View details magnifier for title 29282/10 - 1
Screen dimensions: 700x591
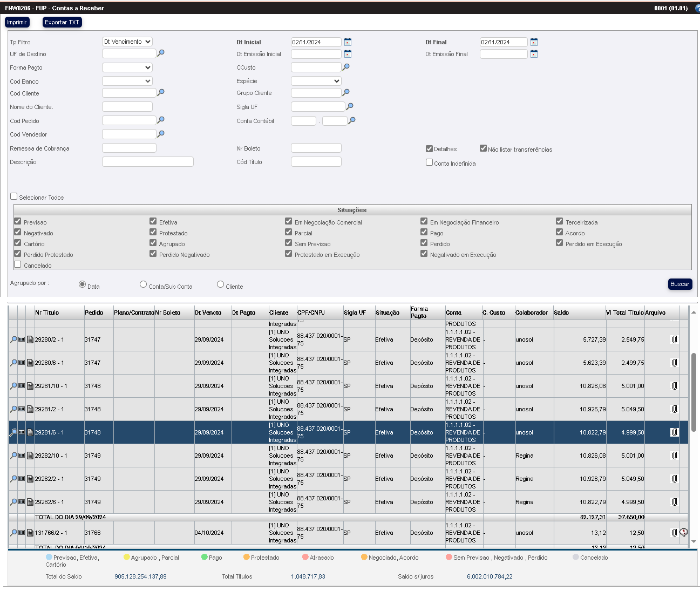[x=13, y=456]
